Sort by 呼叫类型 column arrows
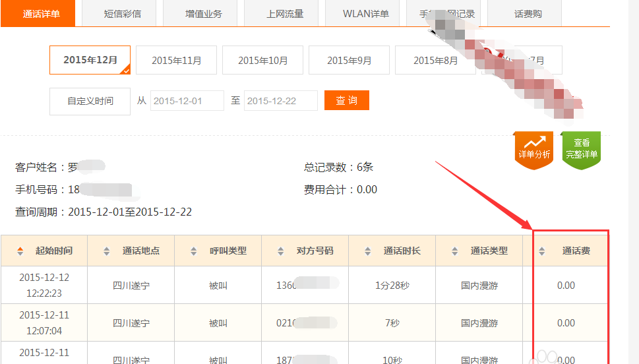Screen dimensions: 639x364 pyautogui.click(x=194, y=251)
